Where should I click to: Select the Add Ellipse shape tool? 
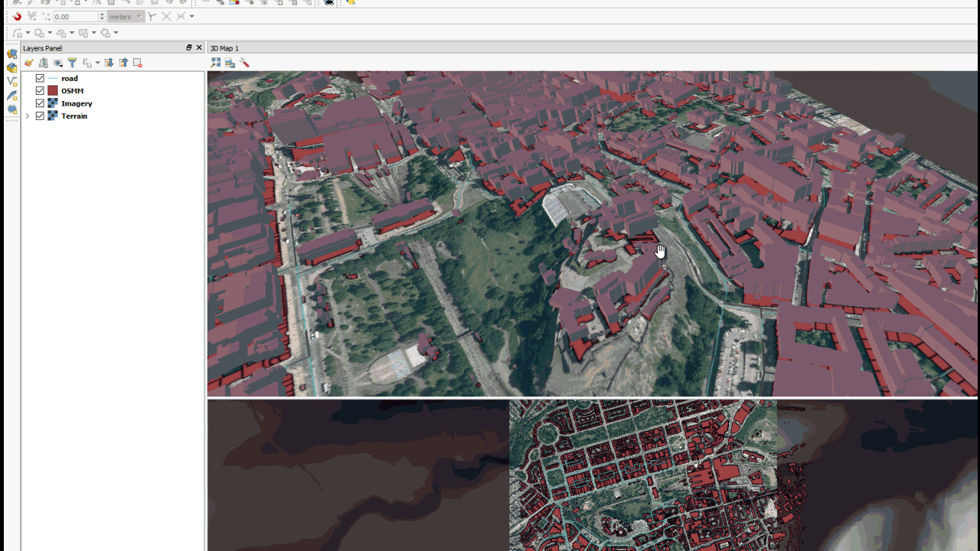[x=61, y=33]
